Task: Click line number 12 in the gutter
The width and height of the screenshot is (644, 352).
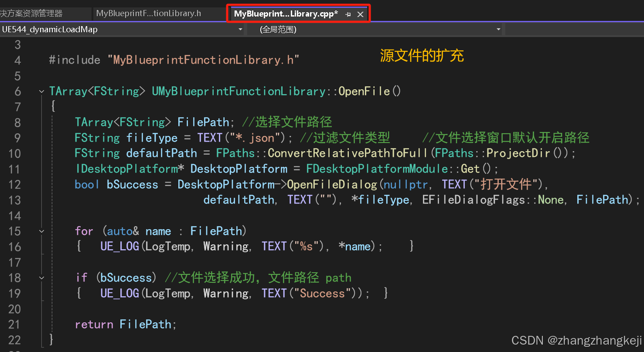Action: click(15, 185)
